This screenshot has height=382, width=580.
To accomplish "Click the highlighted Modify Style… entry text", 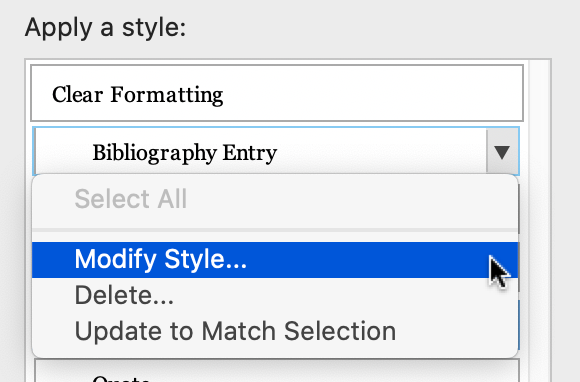I will 161,260.
